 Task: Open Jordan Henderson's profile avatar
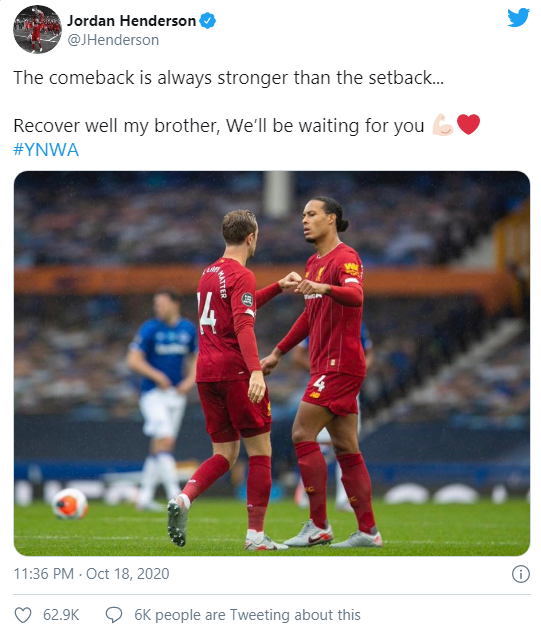pyautogui.click(x=37, y=29)
